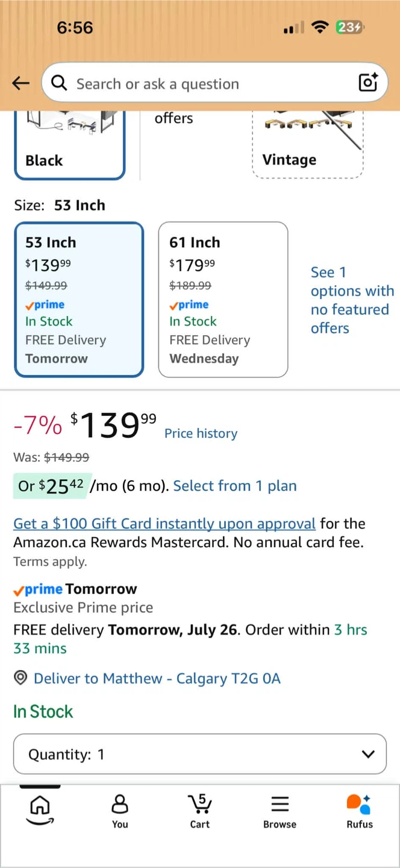Select the 61 Inch size option
This screenshot has width=400, height=868.
tap(223, 300)
